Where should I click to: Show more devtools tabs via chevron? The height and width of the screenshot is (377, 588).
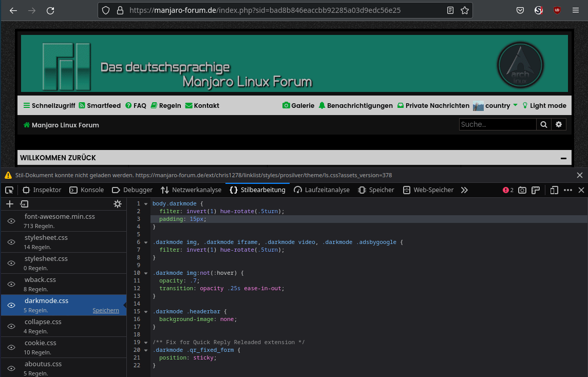(x=464, y=190)
